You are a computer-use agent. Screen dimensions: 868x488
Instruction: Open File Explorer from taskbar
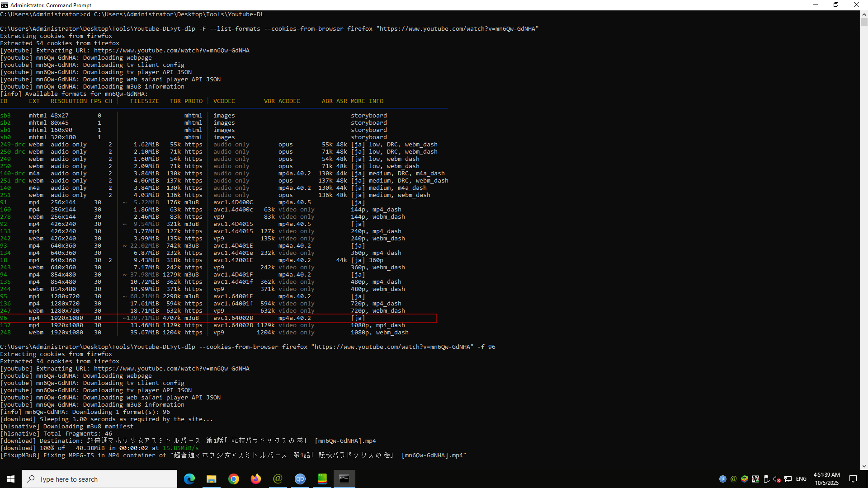211,479
